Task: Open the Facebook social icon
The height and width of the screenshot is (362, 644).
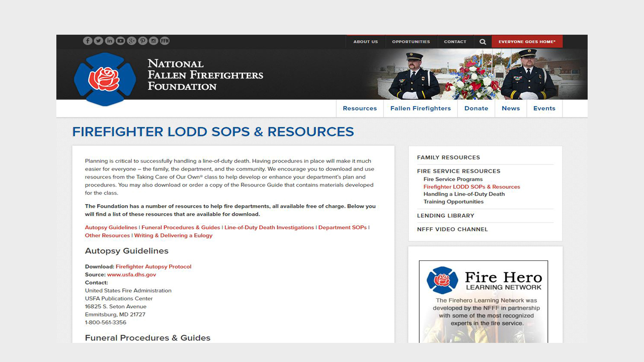Action: [88, 41]
